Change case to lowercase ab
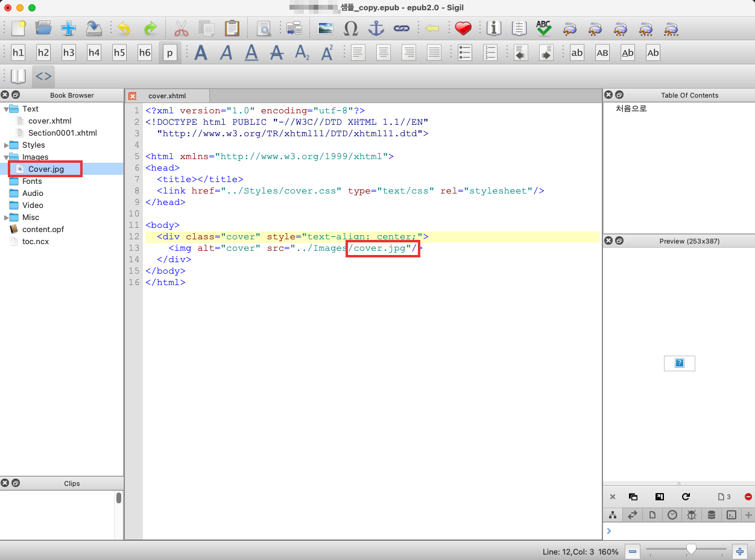 point(577,52)
